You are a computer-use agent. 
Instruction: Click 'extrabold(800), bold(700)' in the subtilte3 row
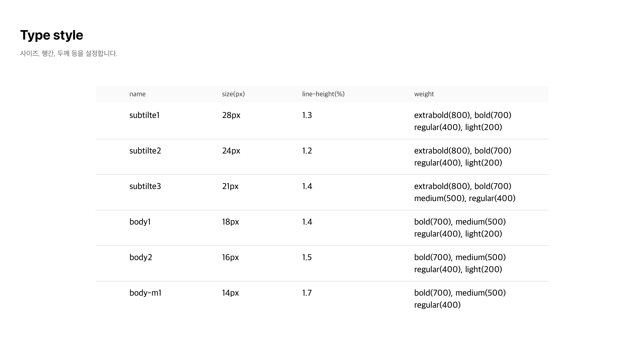coord(463,186)
